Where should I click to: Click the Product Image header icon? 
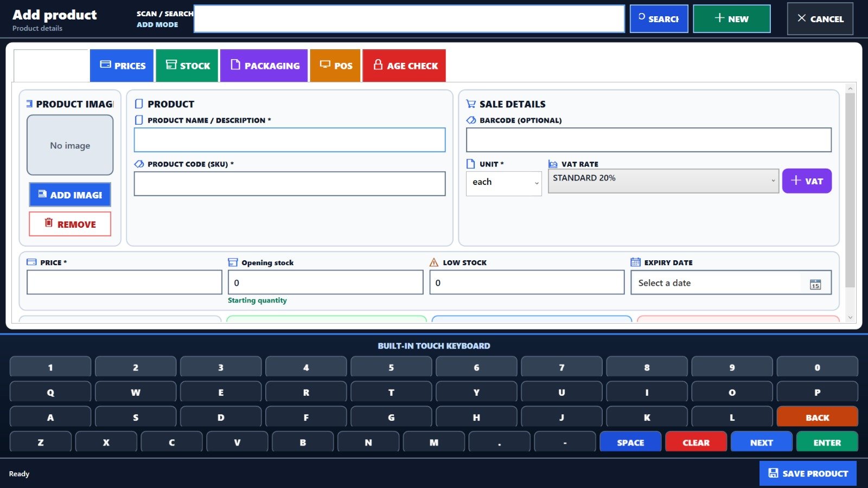(x=29, y=104)
